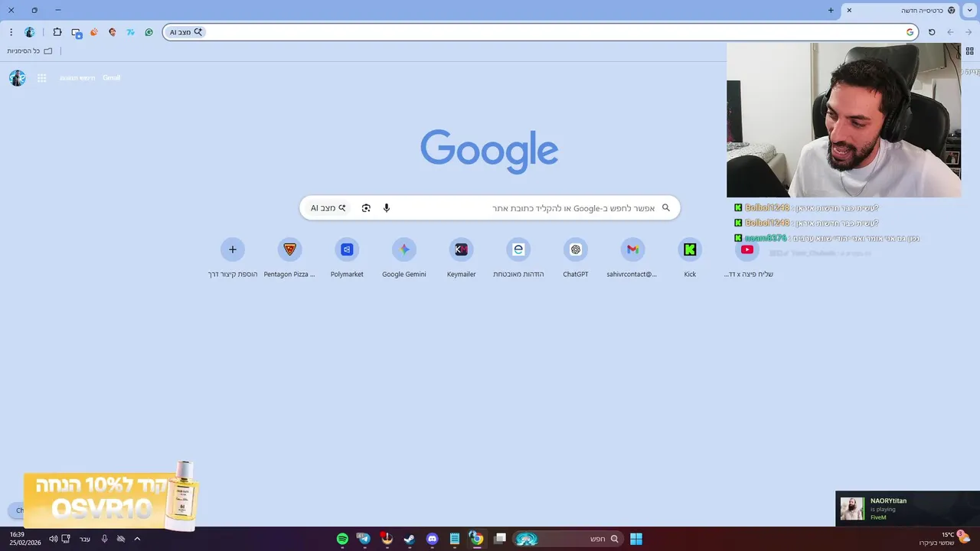This screenshot has height=551, width=980.
Task: Open the Gmail link
Action: (x=112, y=78)
